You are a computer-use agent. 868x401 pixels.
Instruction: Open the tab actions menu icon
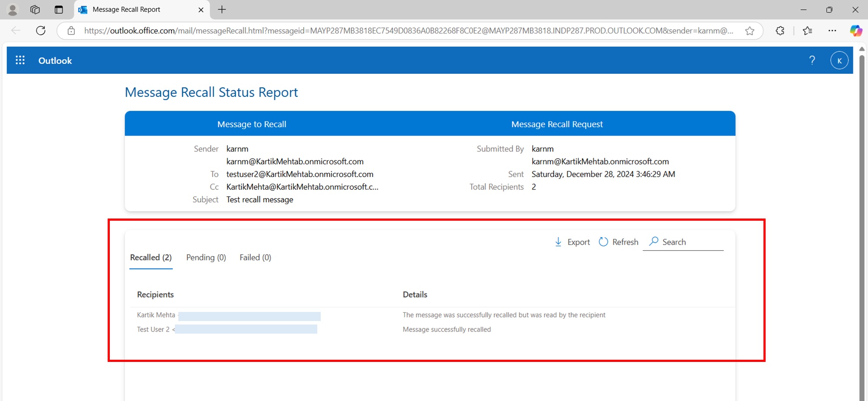(x=59, y=10)
